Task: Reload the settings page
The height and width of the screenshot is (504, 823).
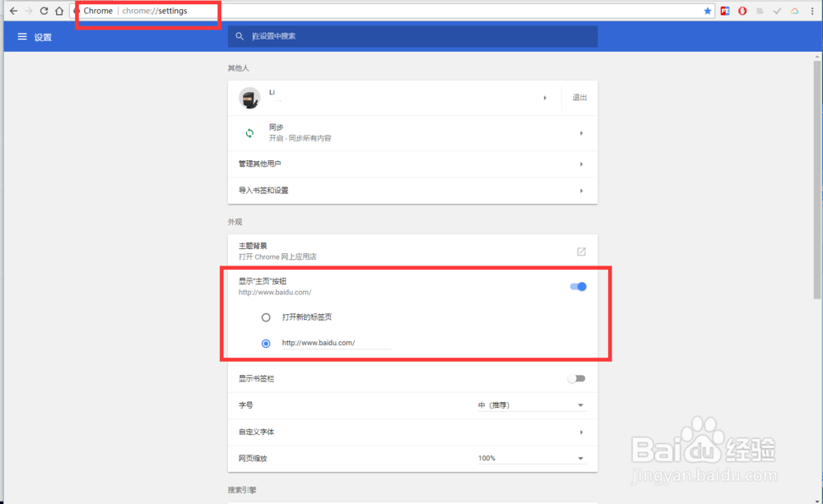Action: pos(44,11)
